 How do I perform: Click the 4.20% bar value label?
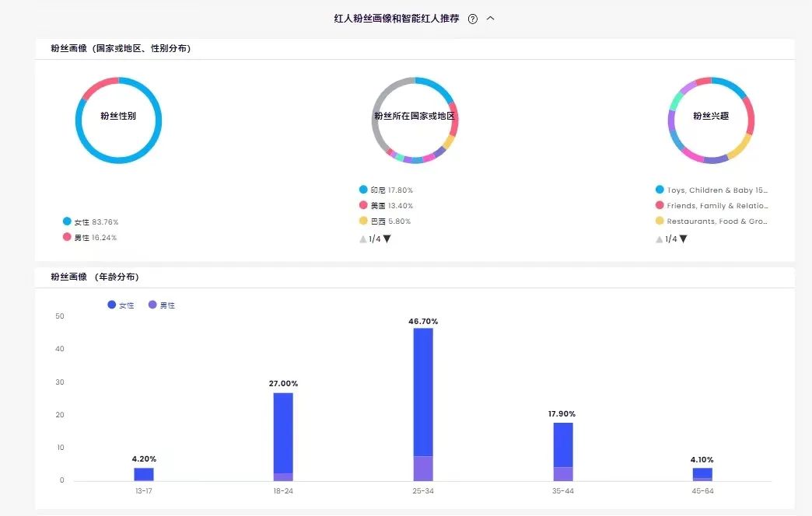coord(144,459)
